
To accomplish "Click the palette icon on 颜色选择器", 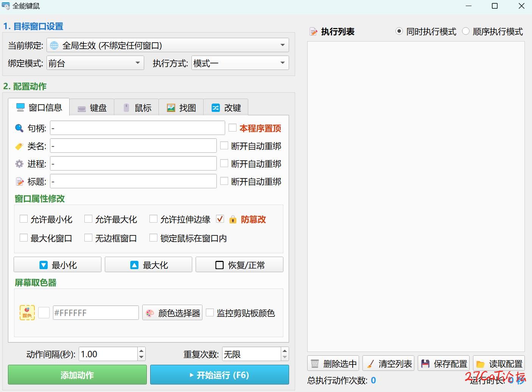I will pyautogui.click(x=150, y=313).
